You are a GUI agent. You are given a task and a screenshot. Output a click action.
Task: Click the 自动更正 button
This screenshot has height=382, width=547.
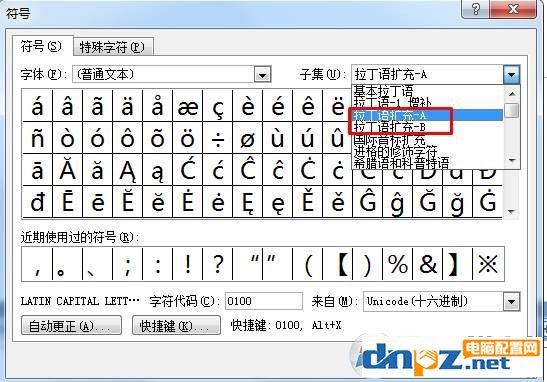[71, 325]
